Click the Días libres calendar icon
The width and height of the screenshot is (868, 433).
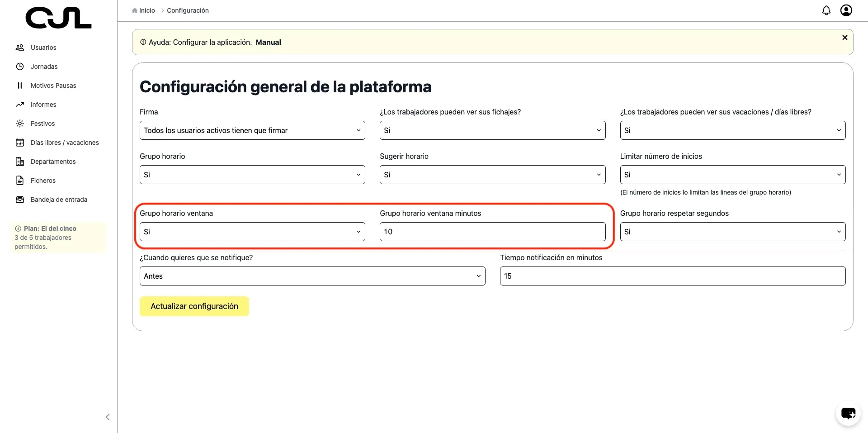pos(20,143)
